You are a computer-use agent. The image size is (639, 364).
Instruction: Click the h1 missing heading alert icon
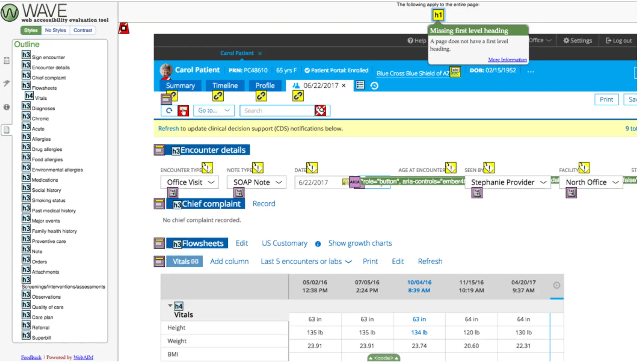438,15
